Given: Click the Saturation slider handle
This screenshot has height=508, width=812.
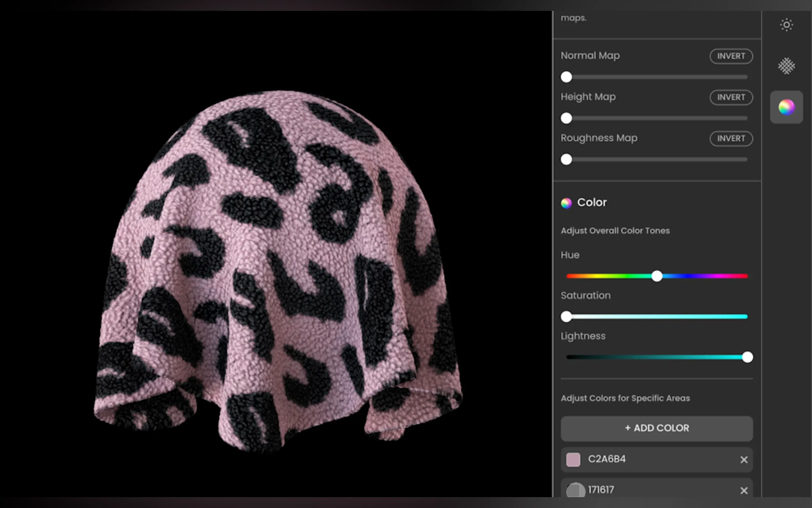Looking at the screenshot, I should (566, 316).
